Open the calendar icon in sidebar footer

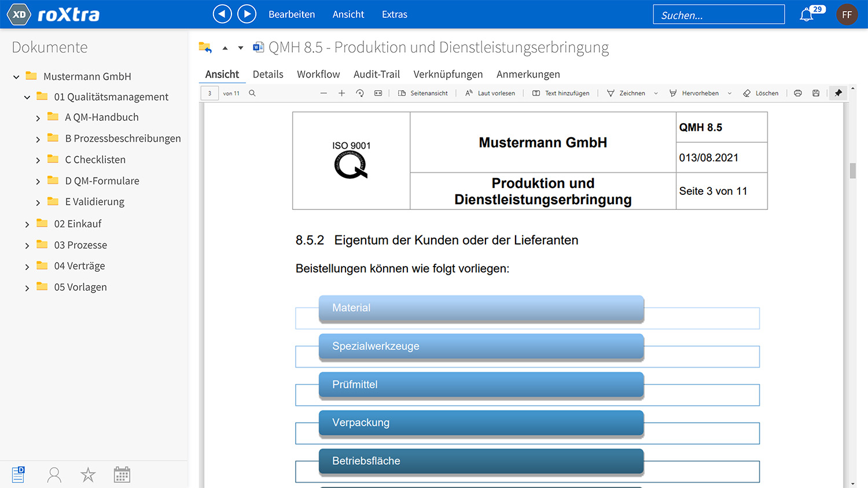pos(122,475)
